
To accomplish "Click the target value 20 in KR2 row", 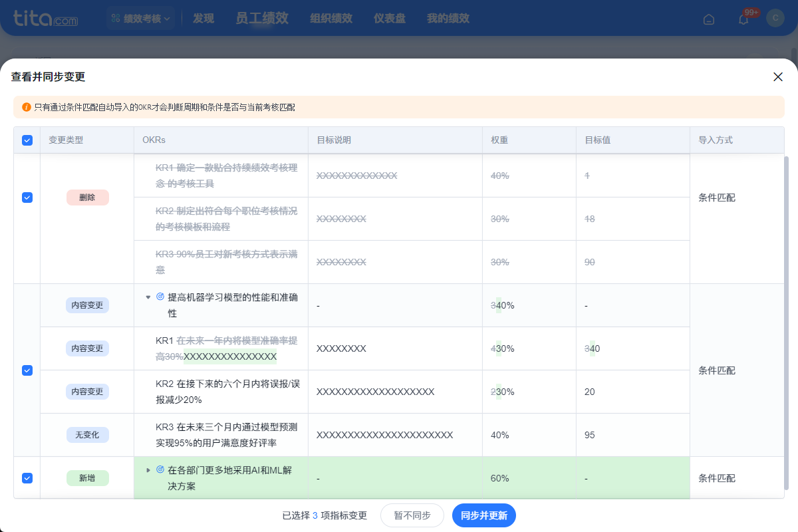I will pos(590,392).
